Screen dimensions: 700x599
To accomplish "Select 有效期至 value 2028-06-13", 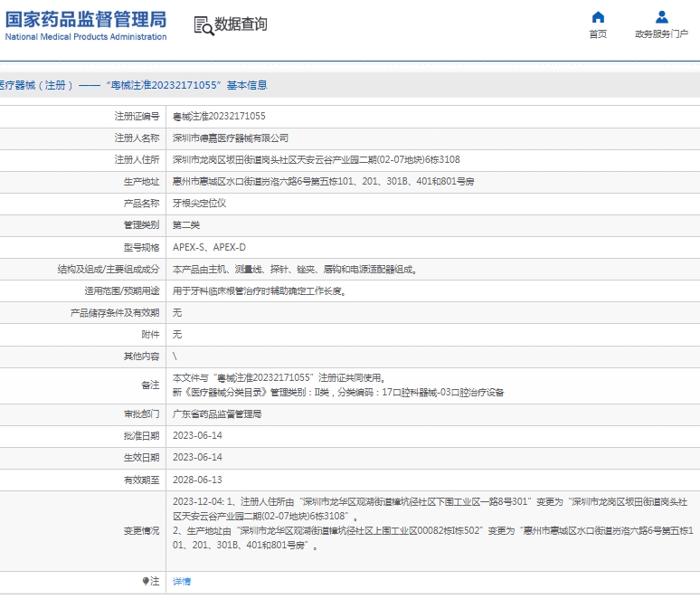I will click(x=197, y=480).
